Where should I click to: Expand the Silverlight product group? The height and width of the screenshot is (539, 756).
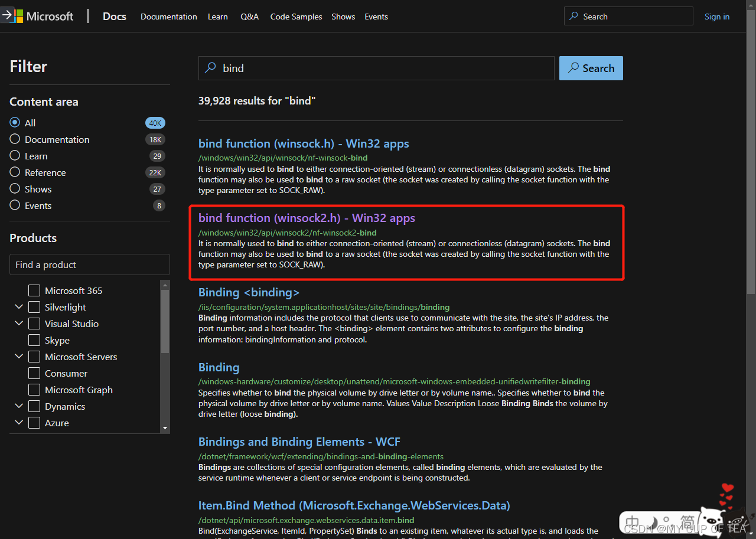click(19, 307)
